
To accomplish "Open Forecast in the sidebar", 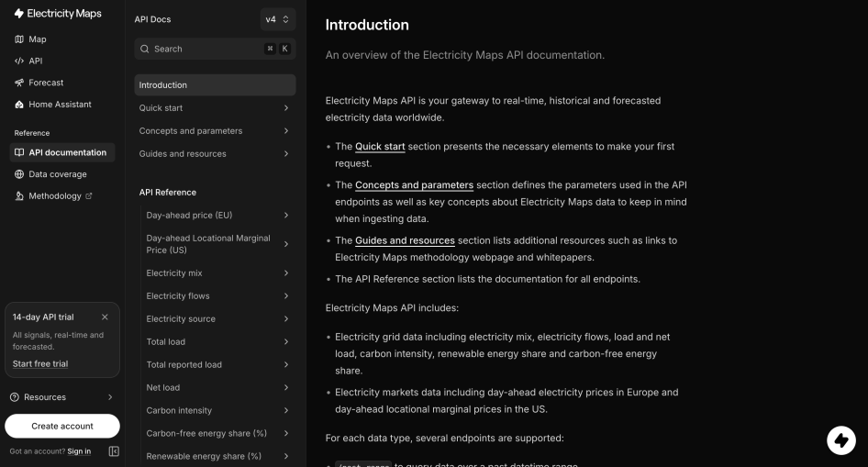I will coord(62,83).
